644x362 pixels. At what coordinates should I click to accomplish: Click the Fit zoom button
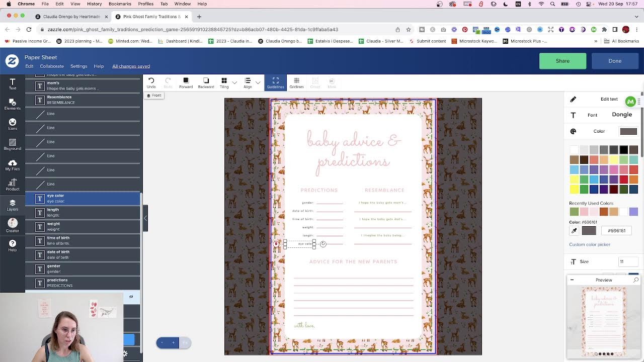point(185,343)
